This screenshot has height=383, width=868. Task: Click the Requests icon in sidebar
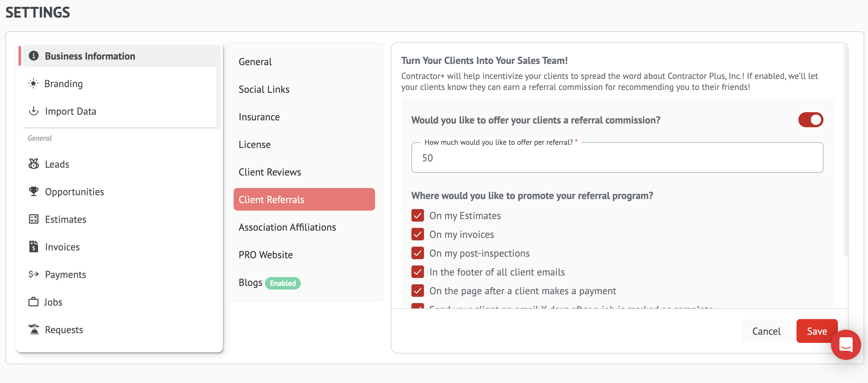(34, 329)
